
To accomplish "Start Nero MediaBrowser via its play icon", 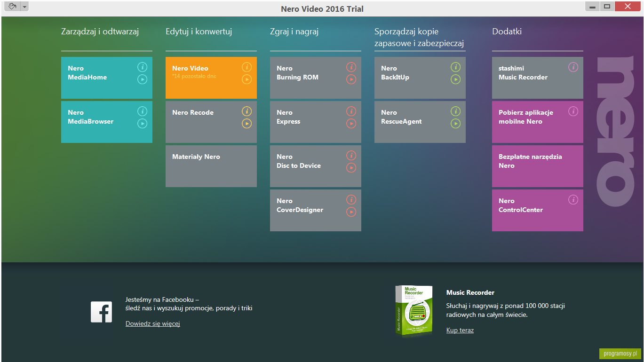I will click(x=142, y=124).
